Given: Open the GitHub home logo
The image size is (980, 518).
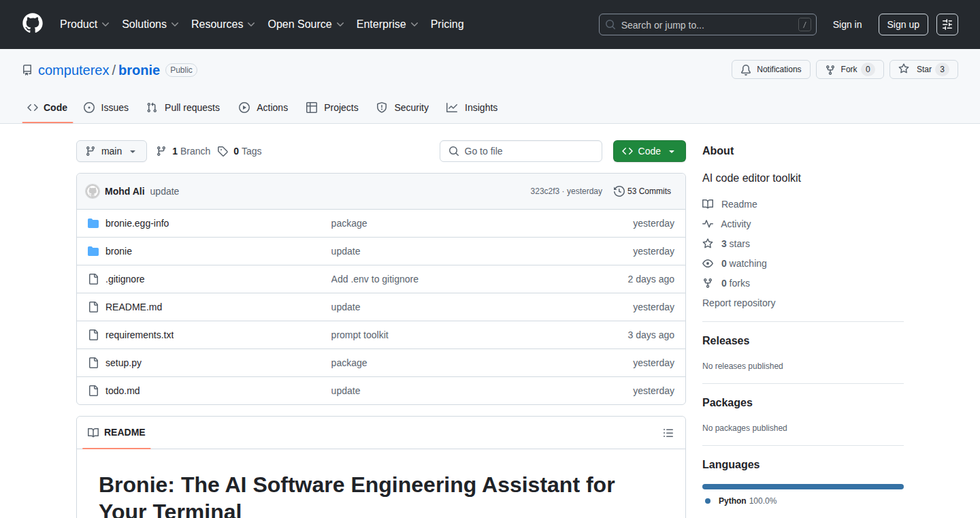Looking at the screenshot, I should [x=33, y=24].
